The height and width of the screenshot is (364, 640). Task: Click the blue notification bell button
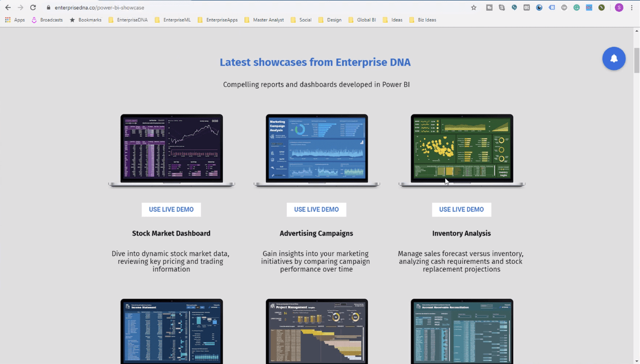pos(614,59)
